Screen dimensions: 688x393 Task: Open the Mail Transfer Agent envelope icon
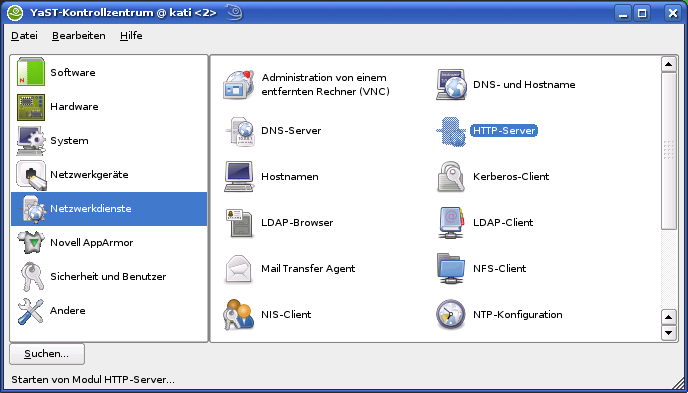click(239, 268)
